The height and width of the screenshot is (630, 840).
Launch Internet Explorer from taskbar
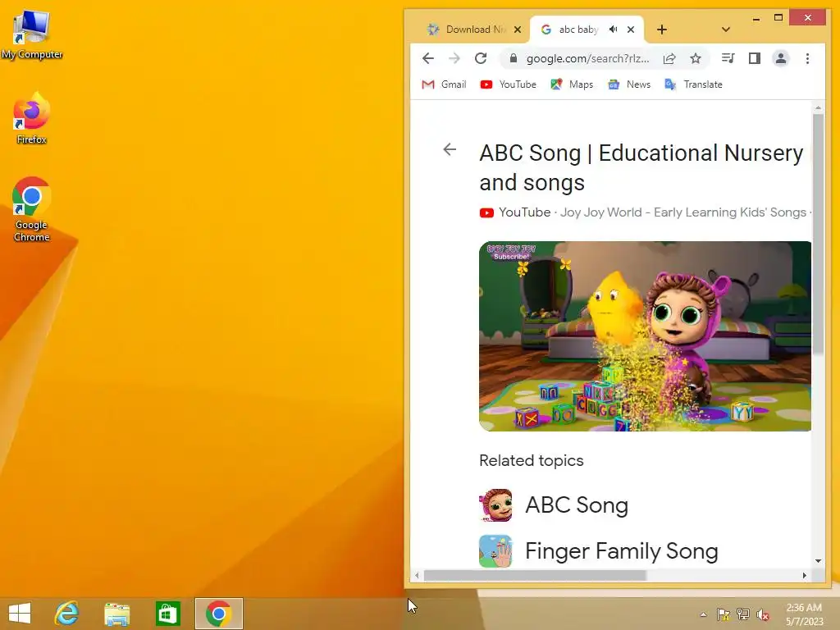click(x=67, y=614)
